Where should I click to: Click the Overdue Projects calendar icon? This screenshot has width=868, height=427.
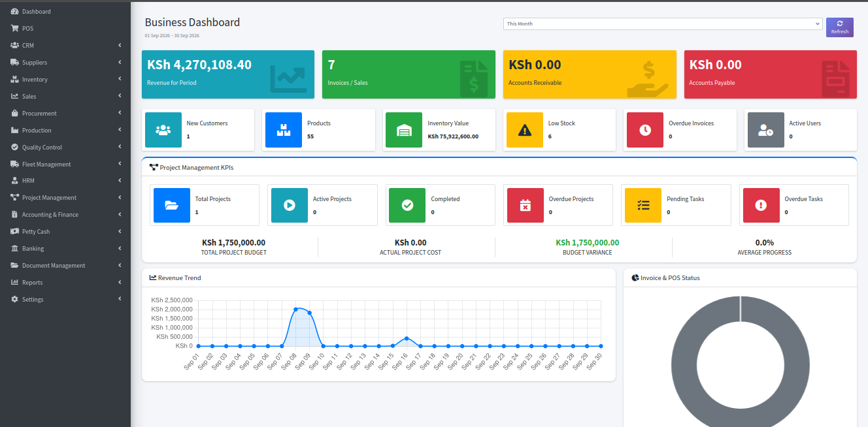[526, 205]
